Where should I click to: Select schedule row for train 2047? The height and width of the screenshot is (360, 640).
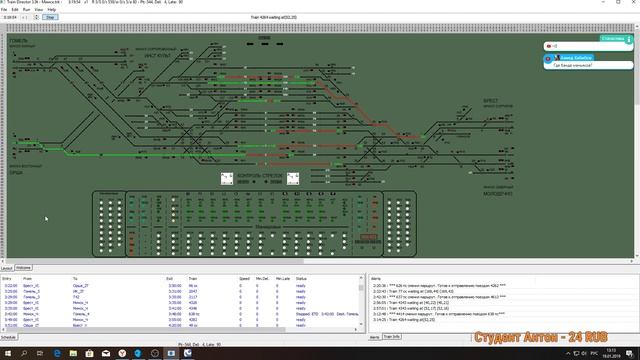point(180,291)
